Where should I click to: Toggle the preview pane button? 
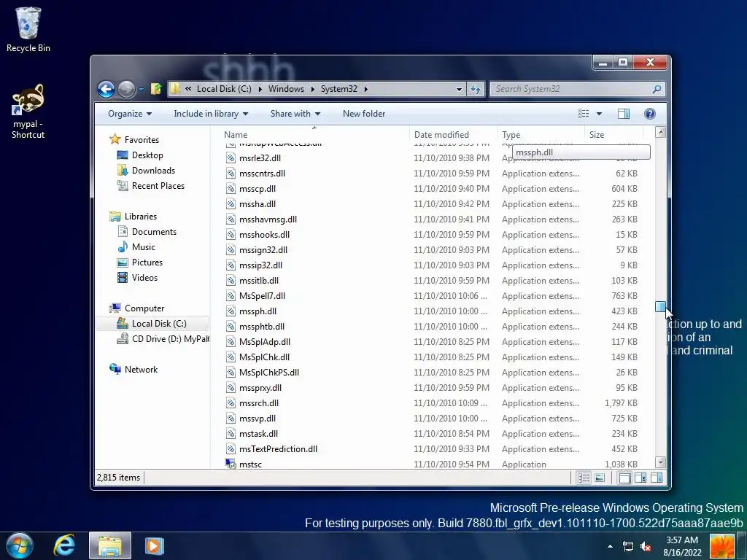coord(623,114)
